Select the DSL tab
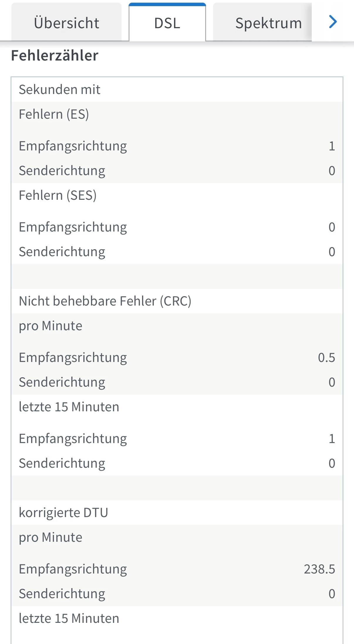The width and height of the screenshot is (354, 644). coord(167,23)
